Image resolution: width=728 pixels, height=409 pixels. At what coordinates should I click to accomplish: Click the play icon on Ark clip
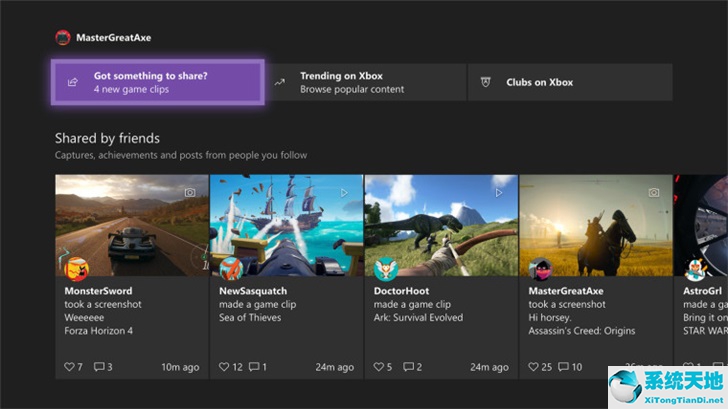[x=499, y=192]
